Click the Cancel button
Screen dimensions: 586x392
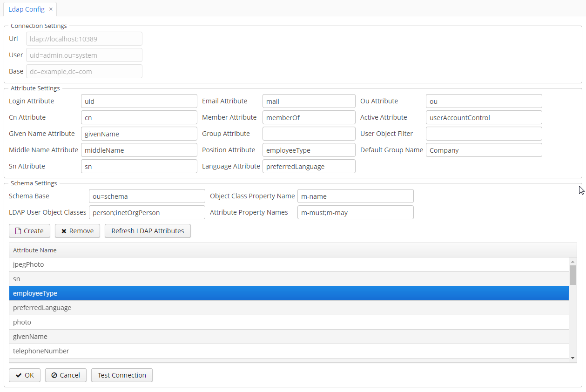pyautogui.click(x=66, y=375)
